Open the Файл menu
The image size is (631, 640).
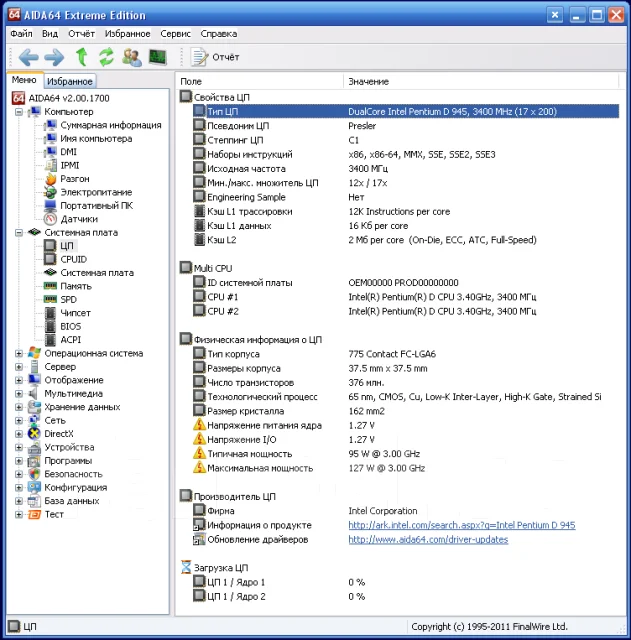pyautogui.click(x=21, y=33)
